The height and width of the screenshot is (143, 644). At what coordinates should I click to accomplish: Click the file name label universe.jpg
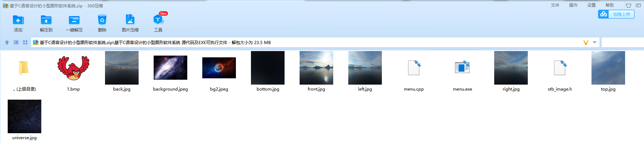pos(24,138)
